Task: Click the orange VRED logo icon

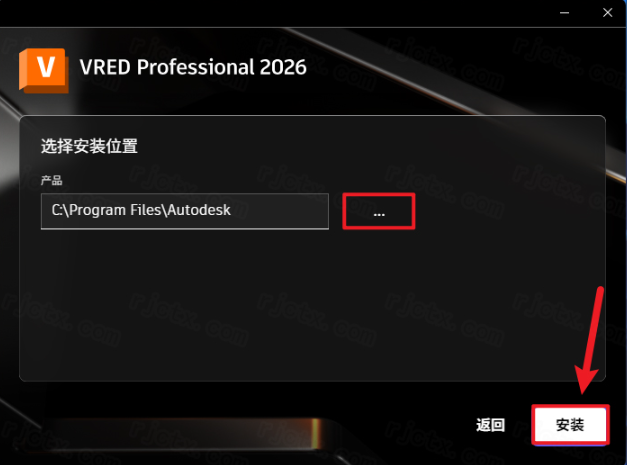Action: [x=44, y=71]
